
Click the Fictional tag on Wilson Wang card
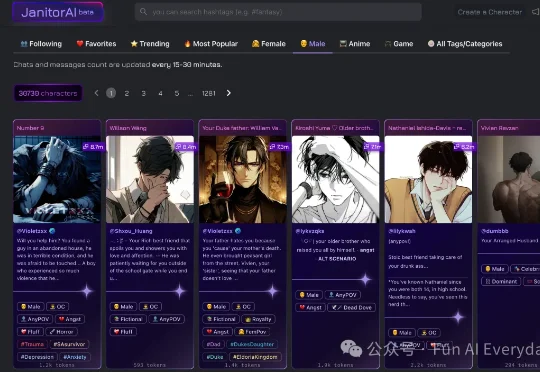point(127,319)
